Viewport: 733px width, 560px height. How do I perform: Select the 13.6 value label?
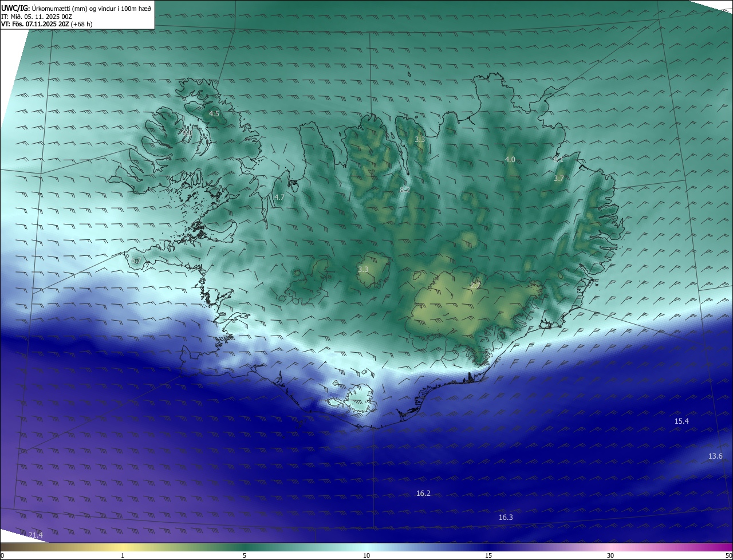click(x=715, y=456)
